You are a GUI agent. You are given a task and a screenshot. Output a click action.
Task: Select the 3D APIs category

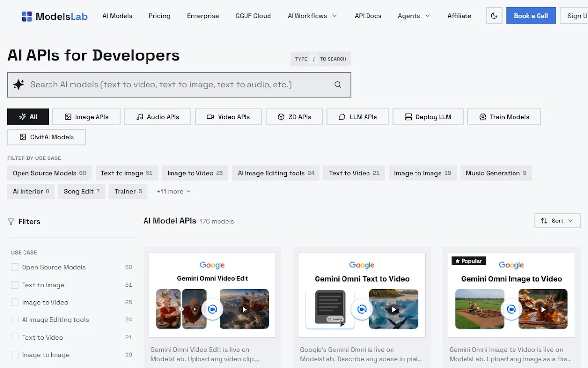[294, 117]
